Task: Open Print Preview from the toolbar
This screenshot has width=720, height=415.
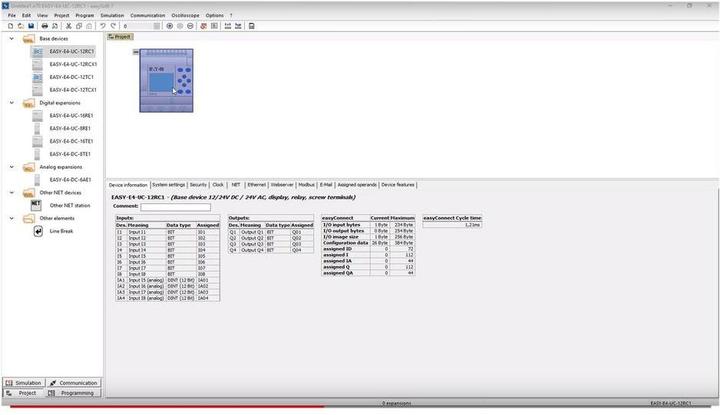Action: (55, 26)
